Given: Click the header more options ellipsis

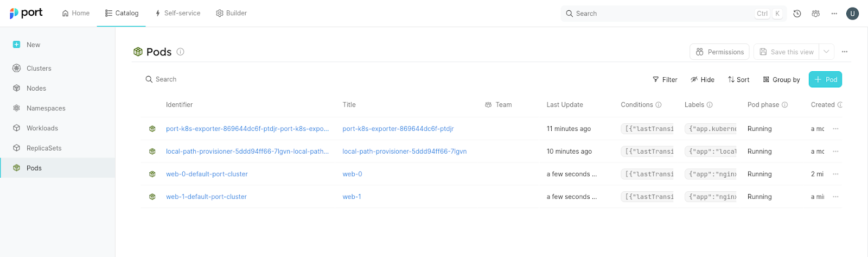Looking at the screenshot, I should coord(834,14).
